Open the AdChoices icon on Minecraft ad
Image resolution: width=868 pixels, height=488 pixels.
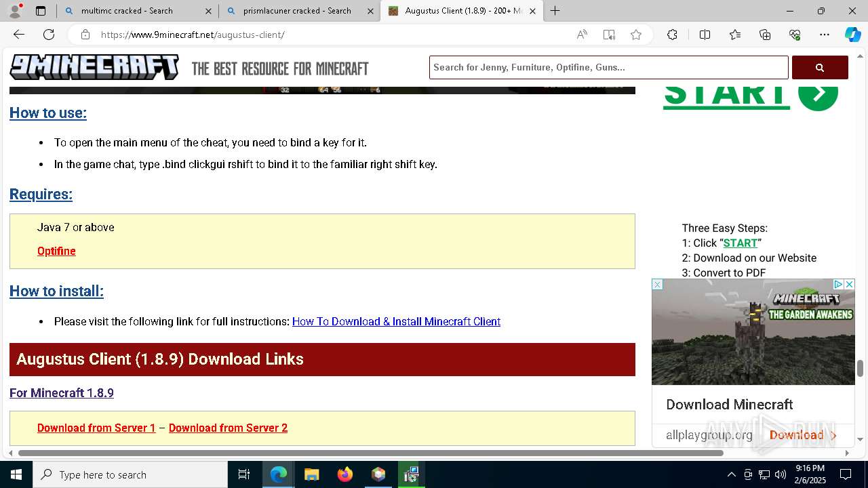click(x=838, y=284)
